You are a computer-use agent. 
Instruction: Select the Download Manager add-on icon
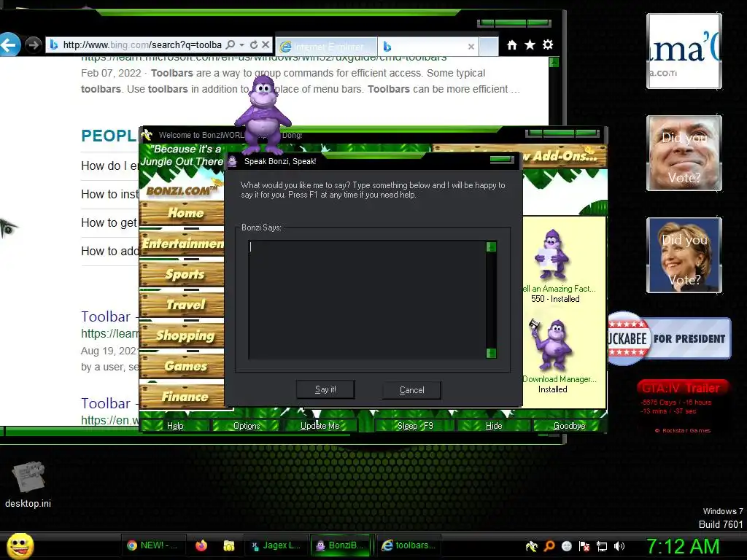551,344
